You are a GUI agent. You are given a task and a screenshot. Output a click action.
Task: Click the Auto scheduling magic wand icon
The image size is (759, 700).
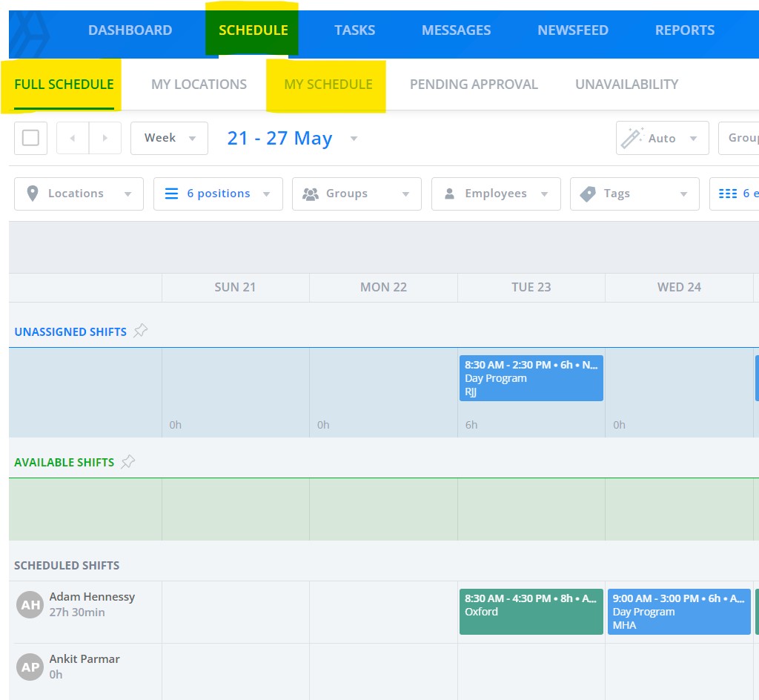tap(632, 138)
